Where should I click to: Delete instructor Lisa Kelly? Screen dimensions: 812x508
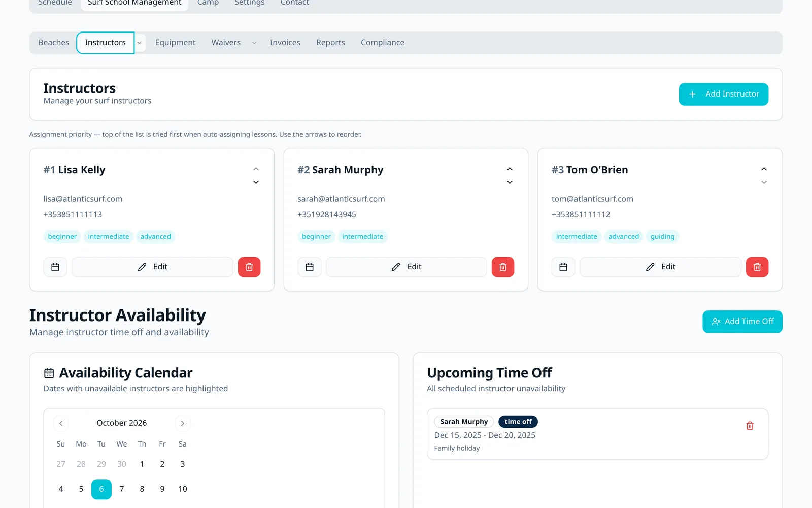point(249,267)
